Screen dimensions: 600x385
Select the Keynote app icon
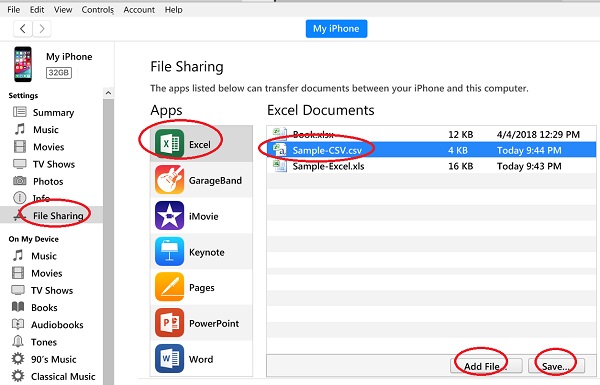[x=170, y=252]
